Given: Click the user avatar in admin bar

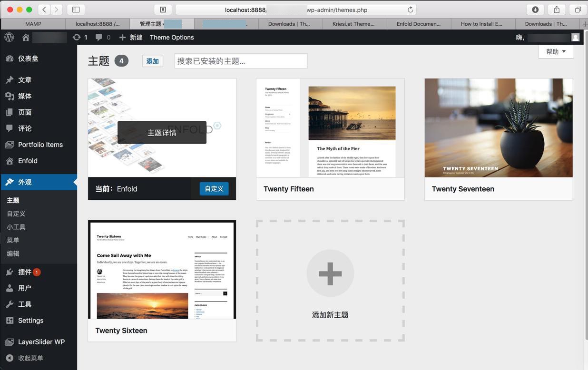Looking at the screenshot, I should pyautogui.click(x=575, y=37).
